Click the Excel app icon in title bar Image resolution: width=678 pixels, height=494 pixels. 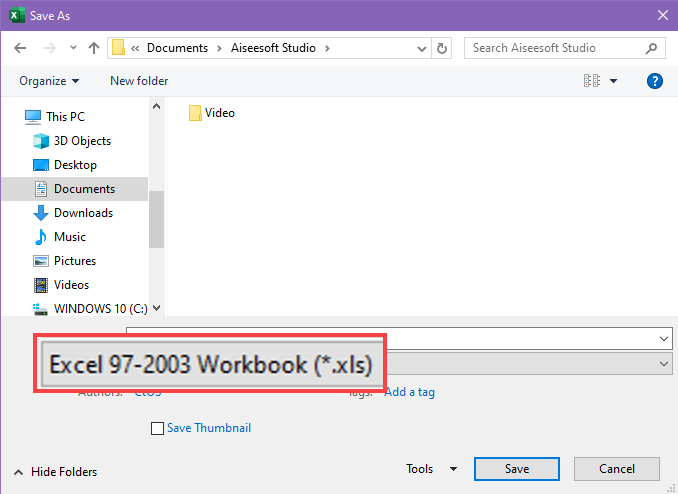[x=16, y=16]
